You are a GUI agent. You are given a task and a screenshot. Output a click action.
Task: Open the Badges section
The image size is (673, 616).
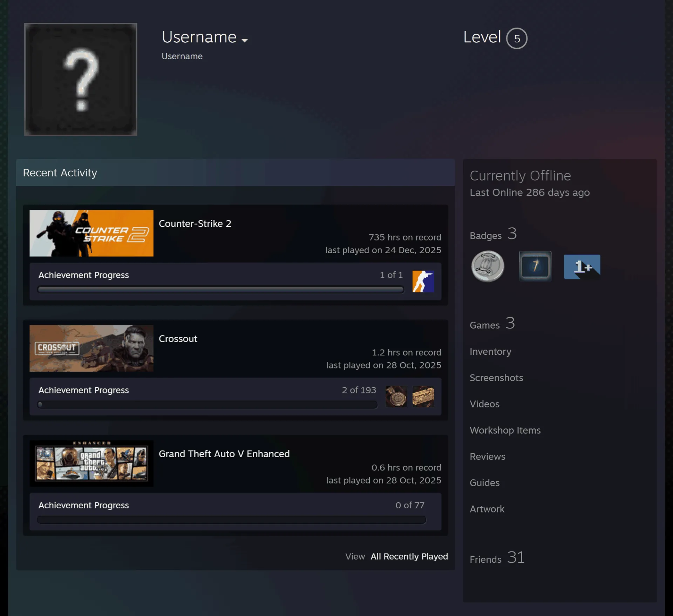click(x=493, y=234)
